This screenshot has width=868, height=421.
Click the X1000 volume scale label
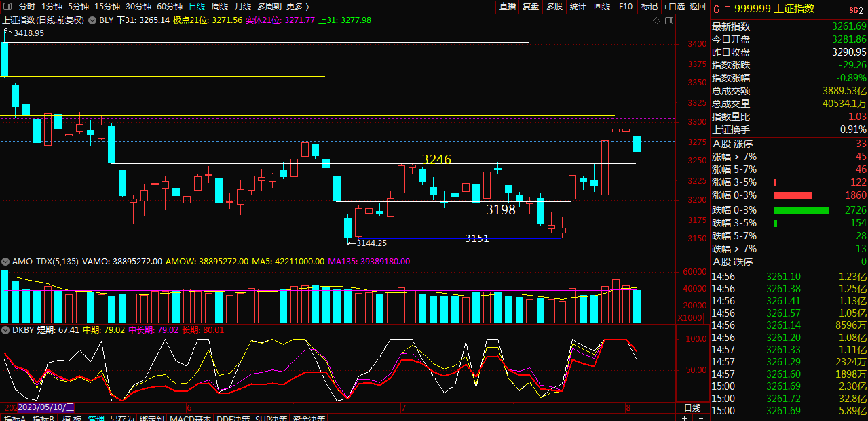pyautogui.click(x=691, y=318)
